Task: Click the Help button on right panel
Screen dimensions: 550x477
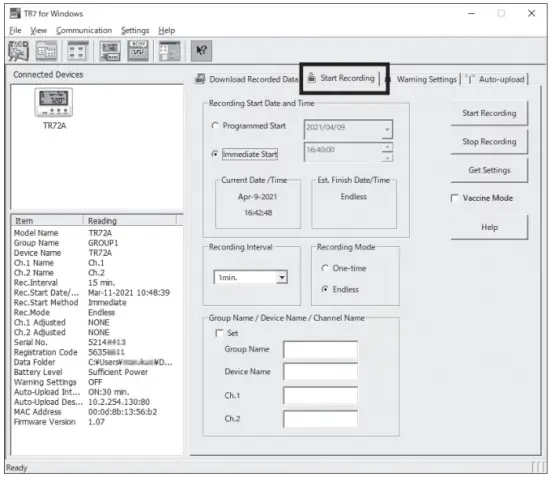Action: 489,227
